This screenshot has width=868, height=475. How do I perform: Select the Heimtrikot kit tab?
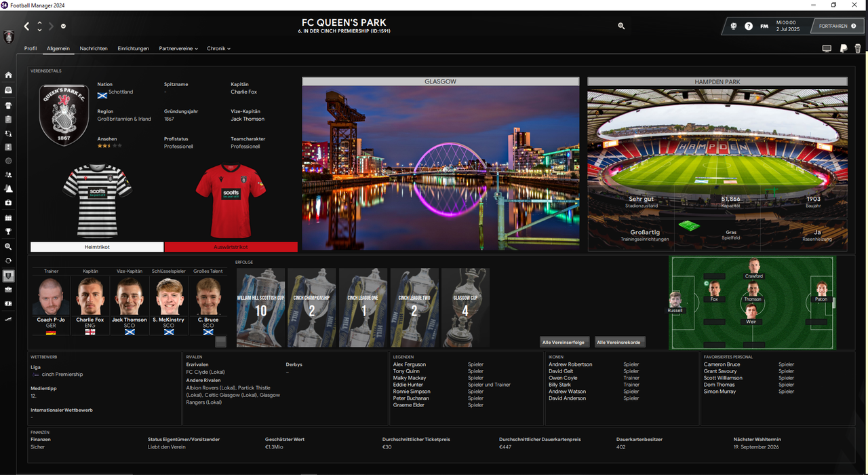97,247
